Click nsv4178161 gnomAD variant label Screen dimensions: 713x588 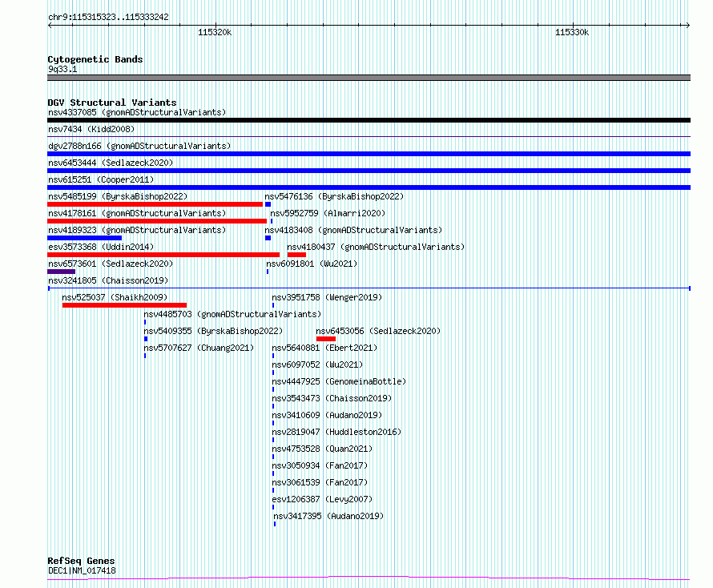coord(137,213)
